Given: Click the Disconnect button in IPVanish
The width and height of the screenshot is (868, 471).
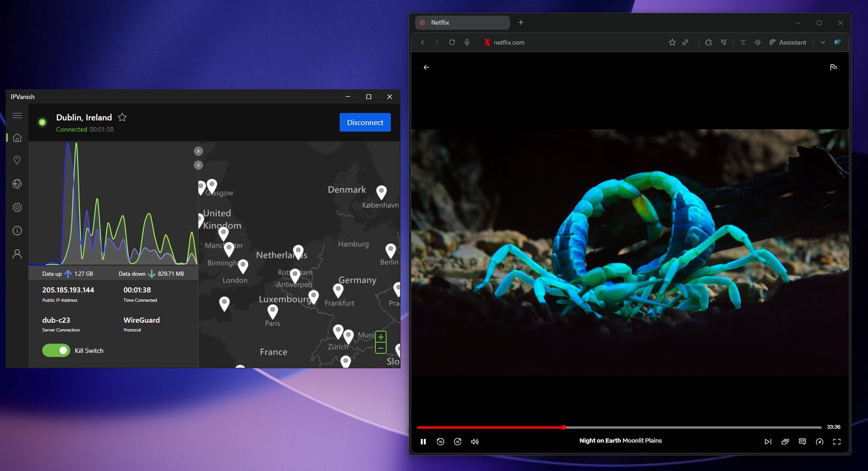Looking at the screenshot, I should (x=365, y=122).
